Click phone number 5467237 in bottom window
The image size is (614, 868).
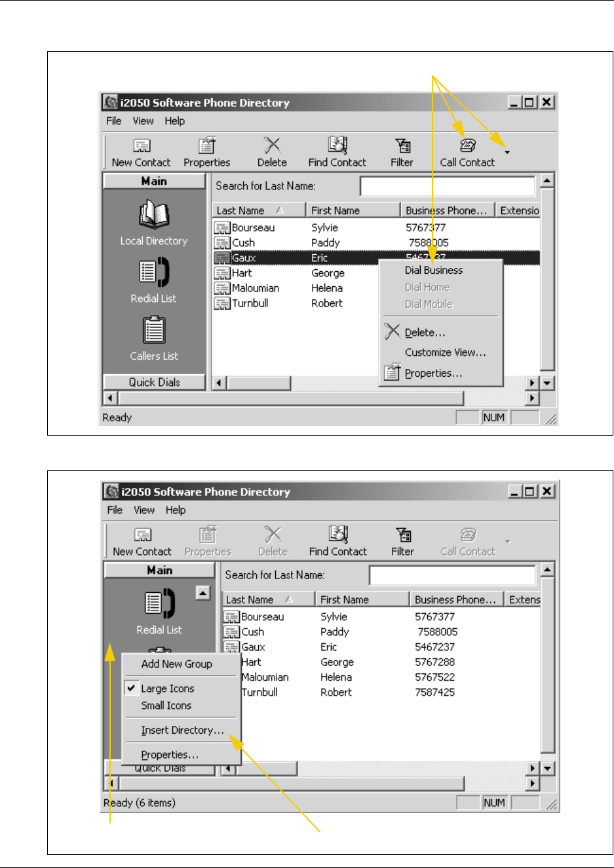click(434, 647)
